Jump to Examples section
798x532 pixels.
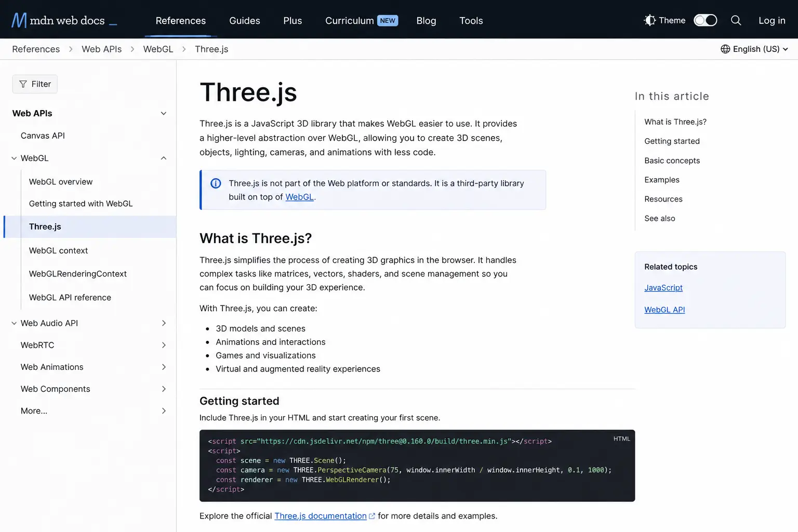(661, 180)
